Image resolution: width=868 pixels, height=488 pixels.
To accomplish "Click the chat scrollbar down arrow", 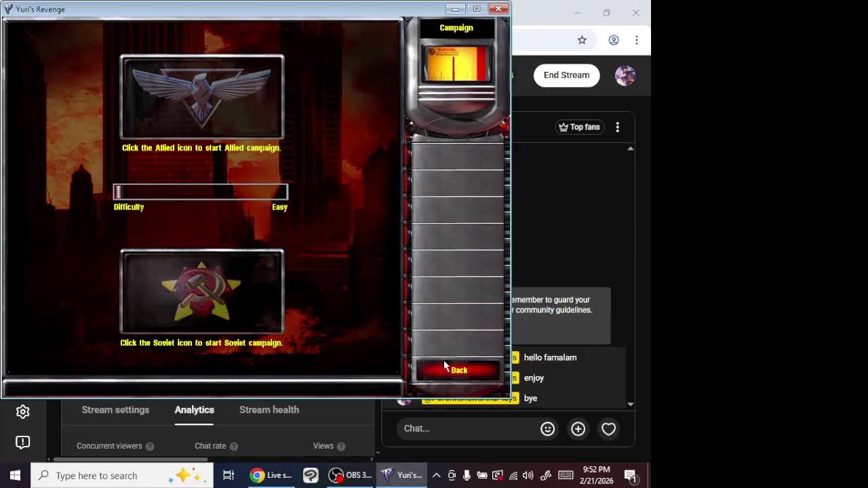I will tap(631, 404).
